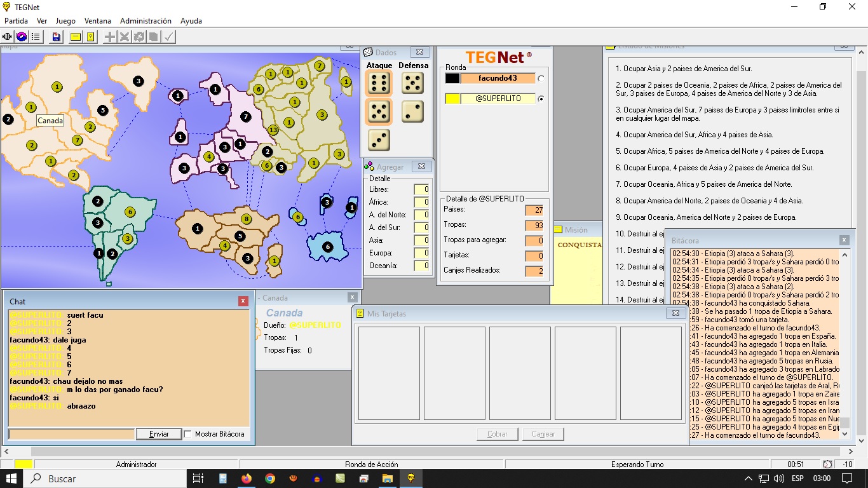This screenshot has height=488, width=868.
Task: Click the gray checkmark toolbar icon
Action: [168, 37]
